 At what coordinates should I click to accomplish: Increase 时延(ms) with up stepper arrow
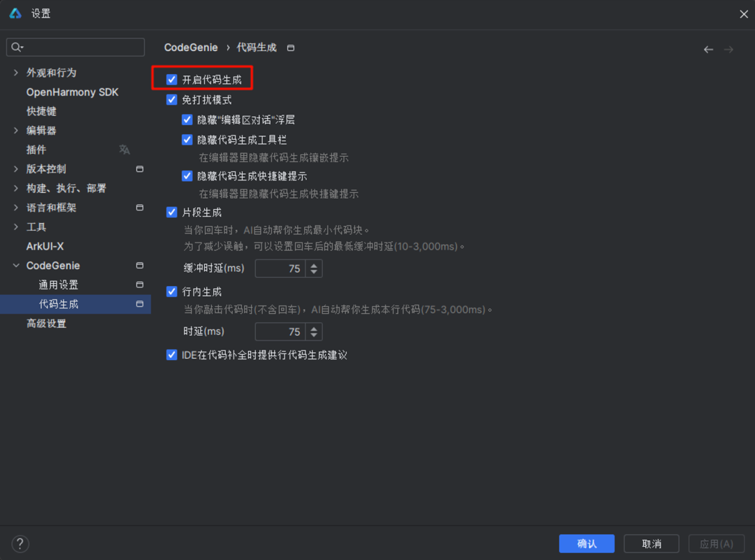click(x=314, y=327)
